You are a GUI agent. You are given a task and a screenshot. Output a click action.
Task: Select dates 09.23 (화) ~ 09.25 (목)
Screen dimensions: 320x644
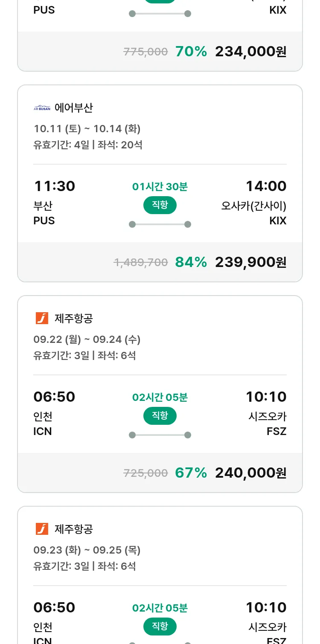click(87, 550)
